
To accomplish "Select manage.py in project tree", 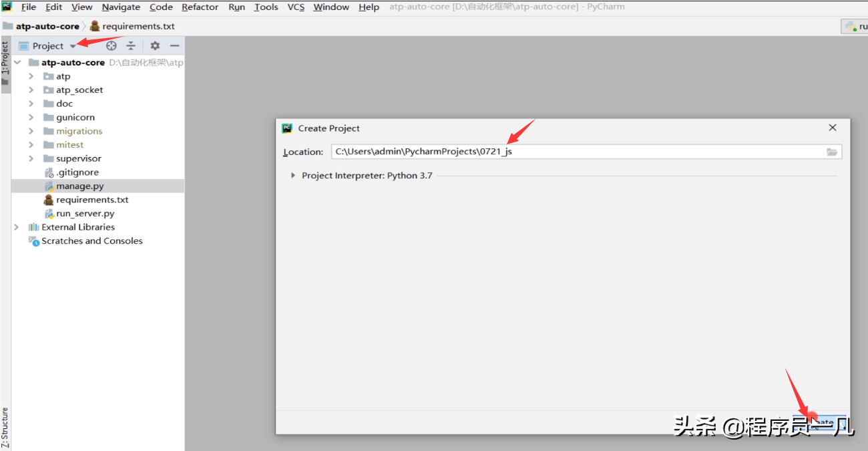I will [80, 186].
